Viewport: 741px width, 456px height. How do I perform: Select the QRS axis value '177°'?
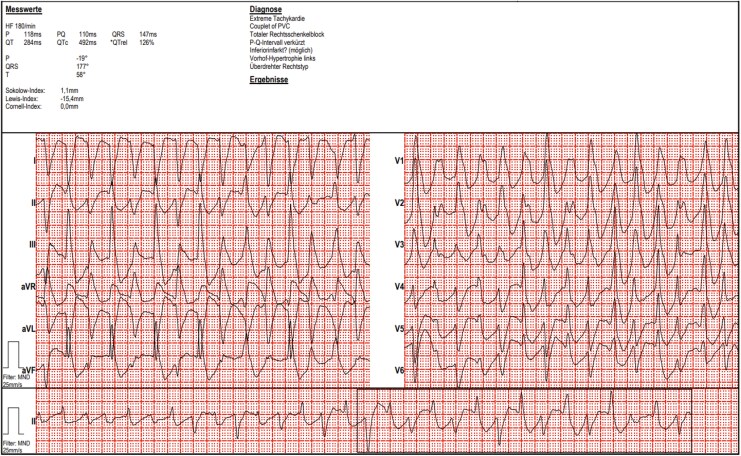point(82,67)
